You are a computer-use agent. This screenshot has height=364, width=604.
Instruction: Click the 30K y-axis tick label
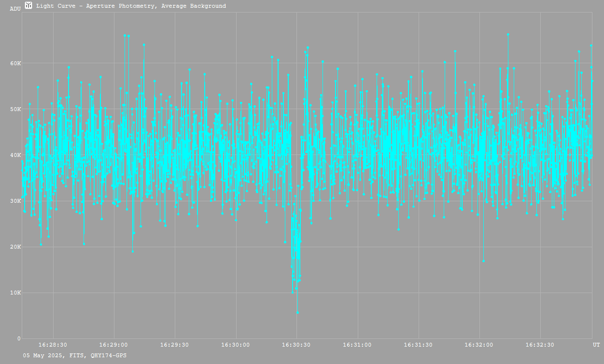coord(15,201)
